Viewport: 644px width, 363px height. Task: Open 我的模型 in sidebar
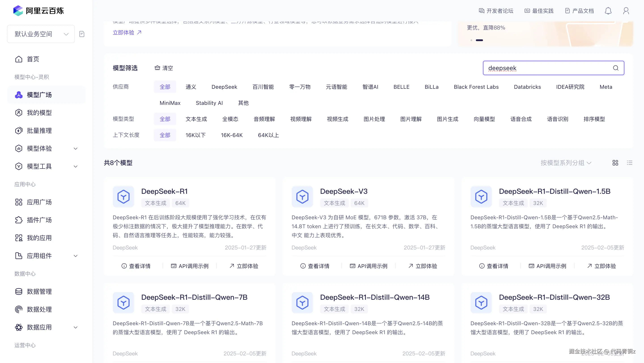[39, 113]
